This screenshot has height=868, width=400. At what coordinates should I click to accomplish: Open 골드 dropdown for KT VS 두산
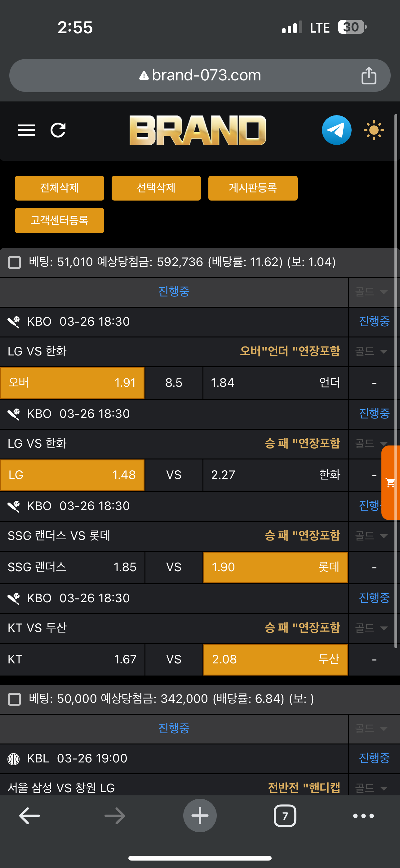(371, 628)
